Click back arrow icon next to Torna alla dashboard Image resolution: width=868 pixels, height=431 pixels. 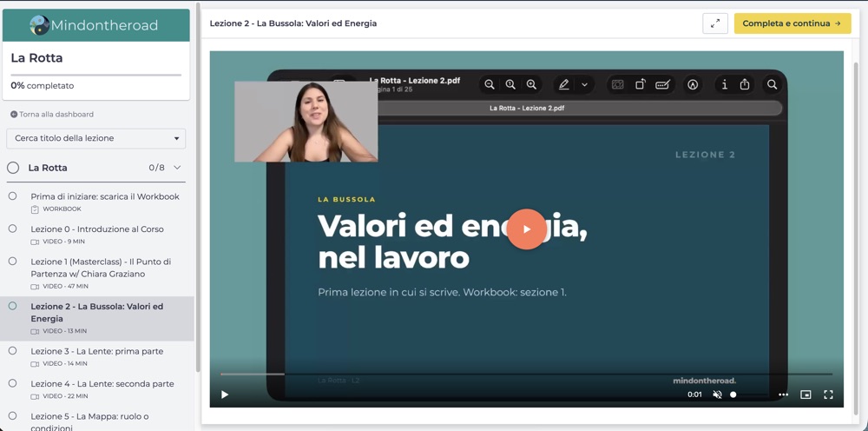pyautogui.click(x=14, y=114)
